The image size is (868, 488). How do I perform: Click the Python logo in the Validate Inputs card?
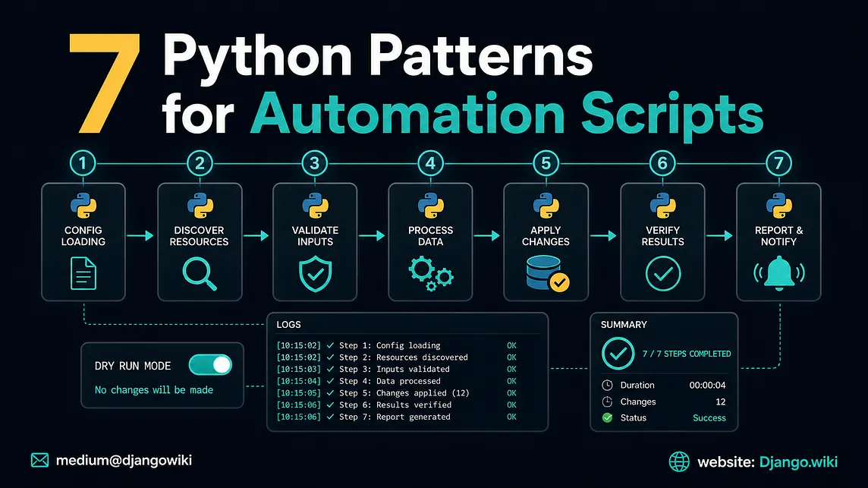tap(315, 206)
